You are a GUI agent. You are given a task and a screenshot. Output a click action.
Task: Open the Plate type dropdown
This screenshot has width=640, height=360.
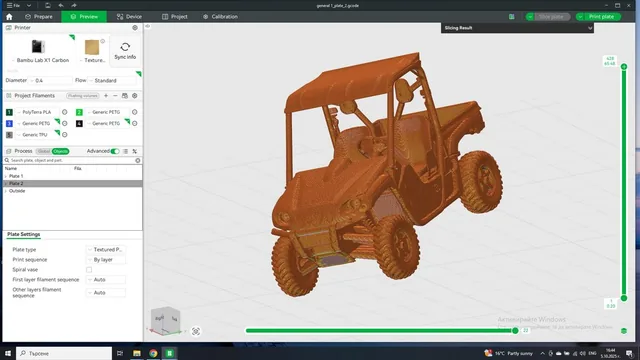[x=106, y=249]
